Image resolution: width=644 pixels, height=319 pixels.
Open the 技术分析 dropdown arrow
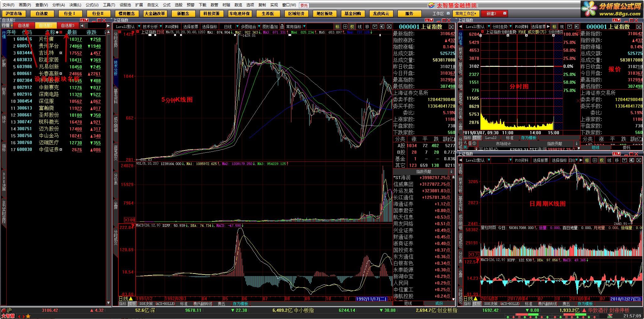click(160, 27)
